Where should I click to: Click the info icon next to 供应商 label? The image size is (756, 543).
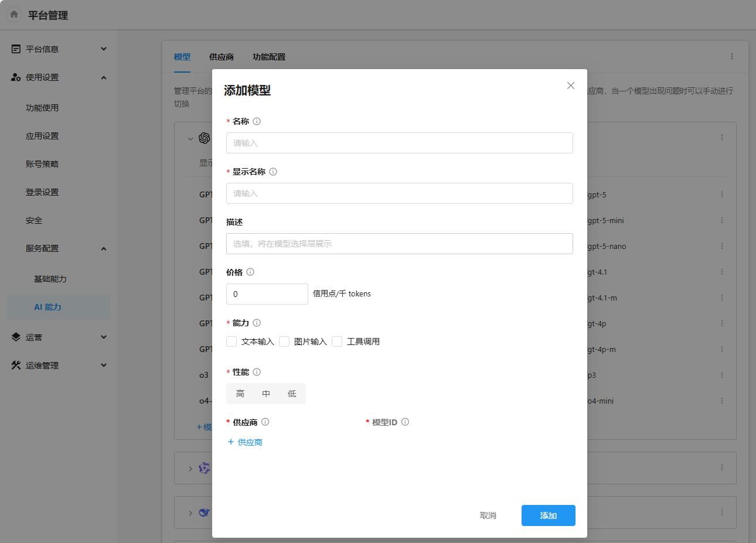click(x=265, y=422)
